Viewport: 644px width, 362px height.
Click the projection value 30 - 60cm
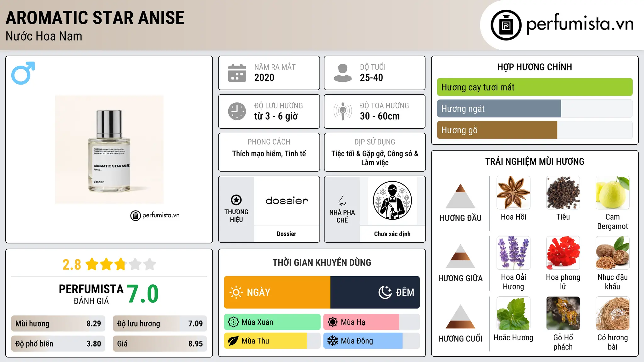click(380, 116)
